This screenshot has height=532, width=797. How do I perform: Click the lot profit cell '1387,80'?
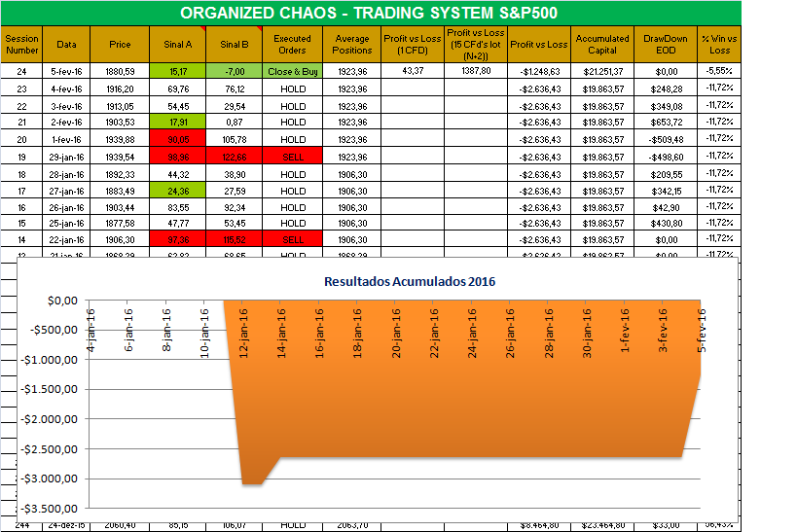pos(476,71)
